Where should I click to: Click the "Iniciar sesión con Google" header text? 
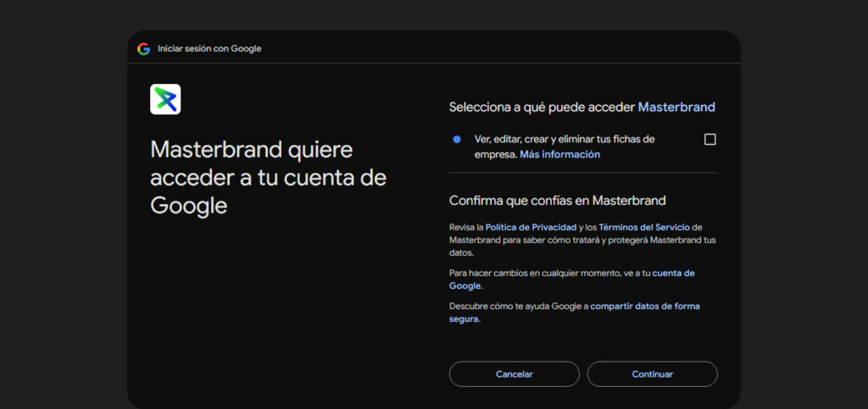click(x=209, y=48)
